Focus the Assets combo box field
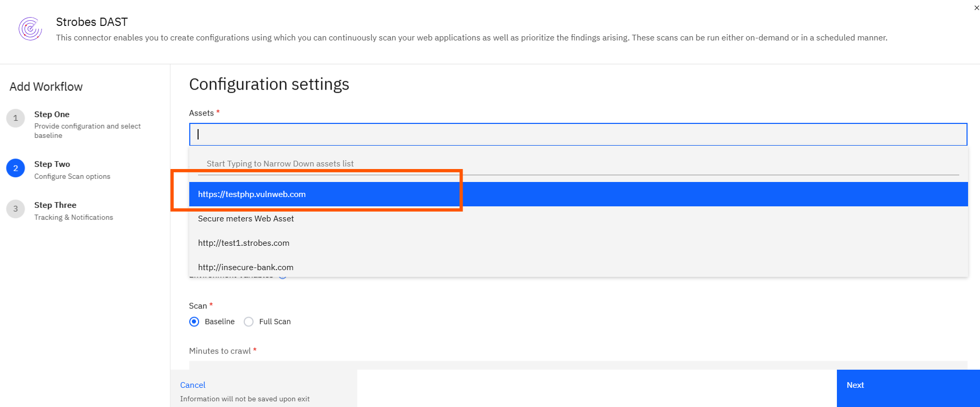The height and width of the screenshot is (407, 980). (x=578, y=134)
